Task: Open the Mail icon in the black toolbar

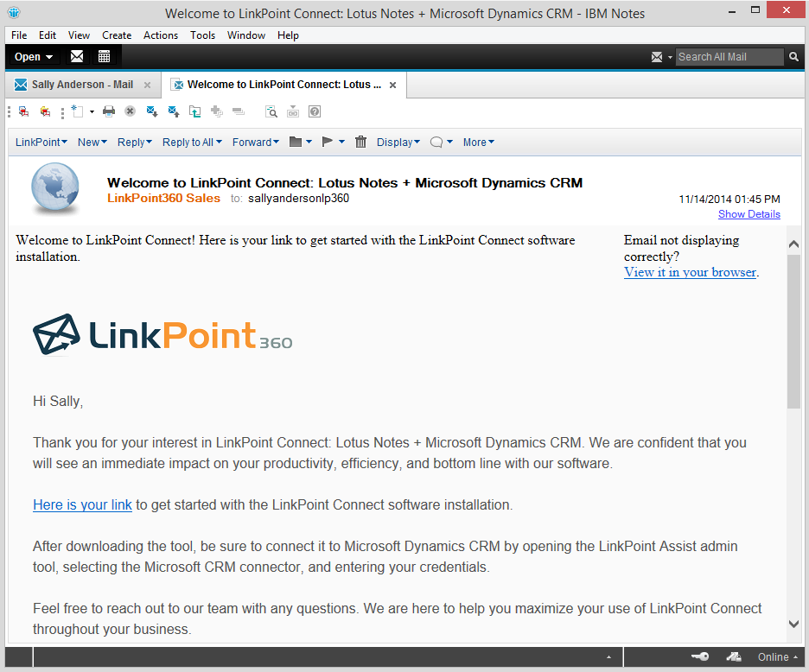Action: coord(77,56)
